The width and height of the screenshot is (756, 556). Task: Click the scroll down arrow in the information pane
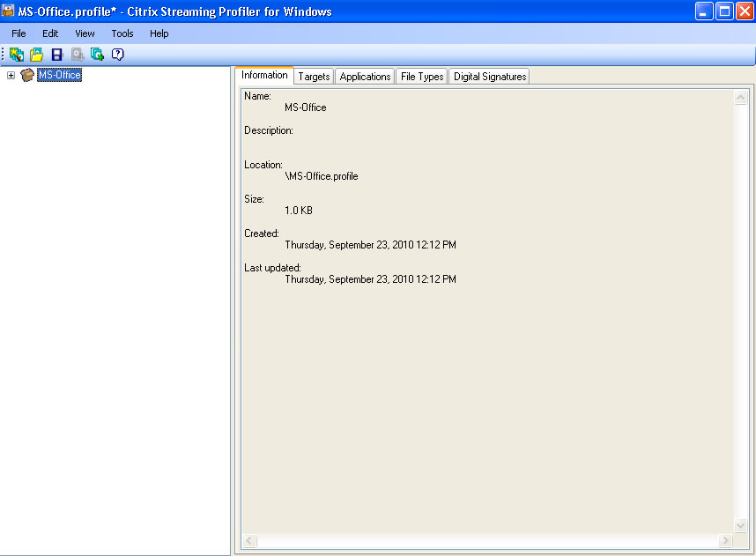[740, 525]
